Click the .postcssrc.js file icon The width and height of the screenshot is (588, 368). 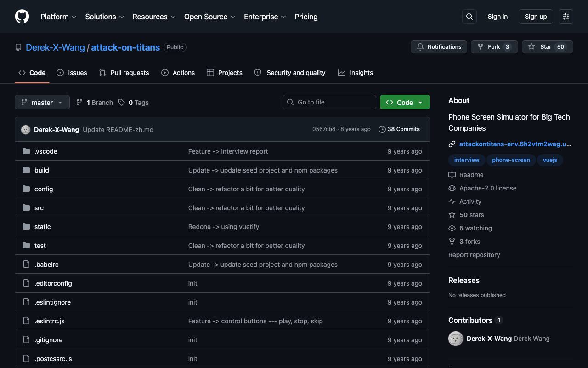(26, 359)
